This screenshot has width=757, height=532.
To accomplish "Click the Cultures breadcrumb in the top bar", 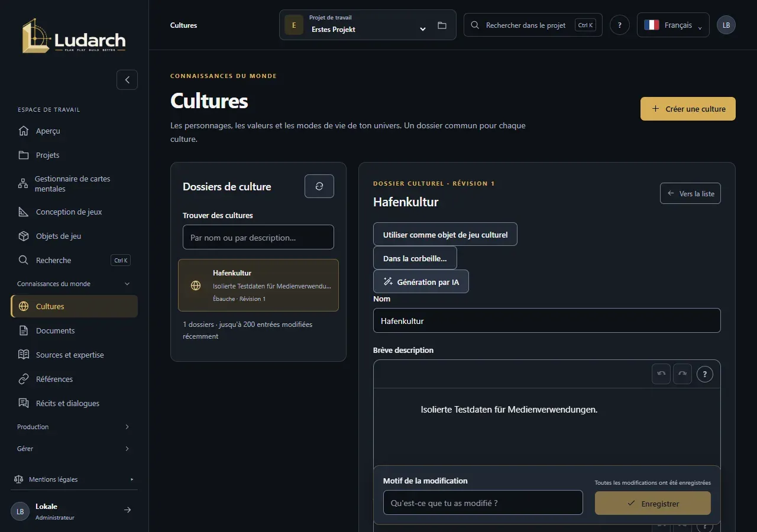I will click(x=184, y=25).
